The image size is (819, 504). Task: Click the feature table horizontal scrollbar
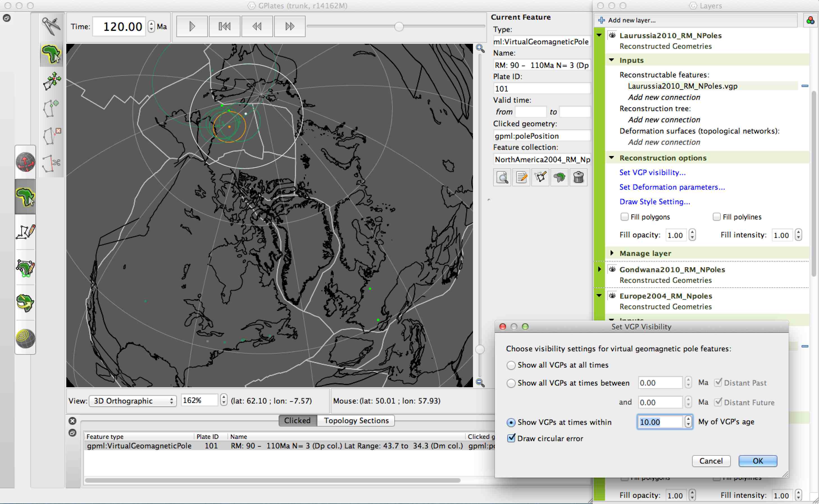pos(272,480)
